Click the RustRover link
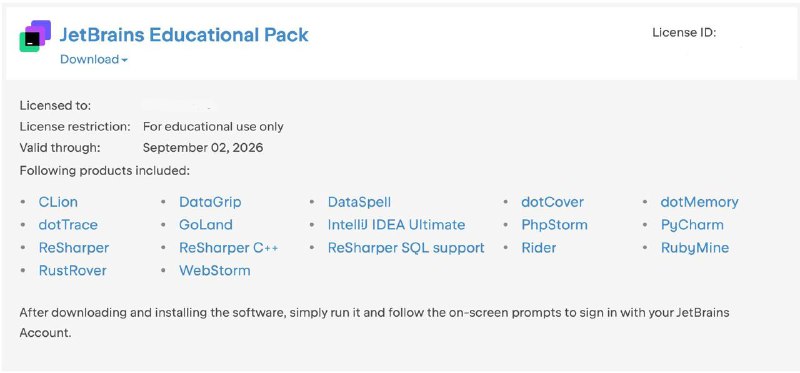This screenshot has height=373, width=800. tap(73, 270)
